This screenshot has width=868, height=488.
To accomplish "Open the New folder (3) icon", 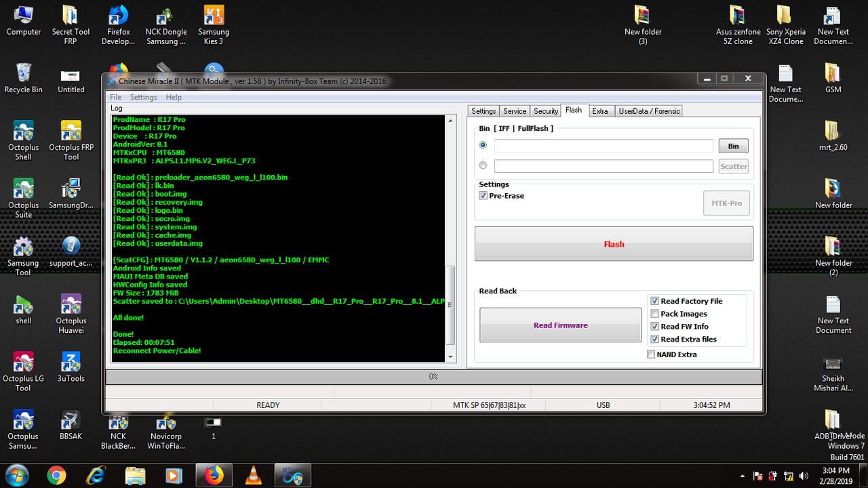I will click(x=643, y=25).
